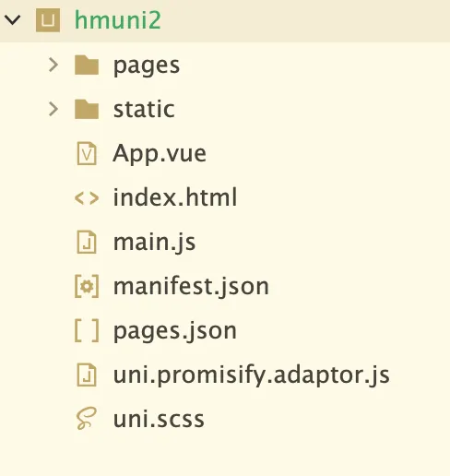
Task: Open manifest.json configuration file
Action: tap(191, 287)
